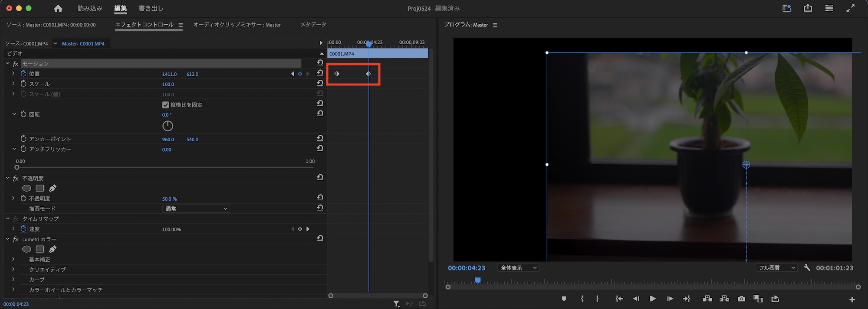Switch to the 書き出し workspace tab
868x309 pixels.
(151, 8)
